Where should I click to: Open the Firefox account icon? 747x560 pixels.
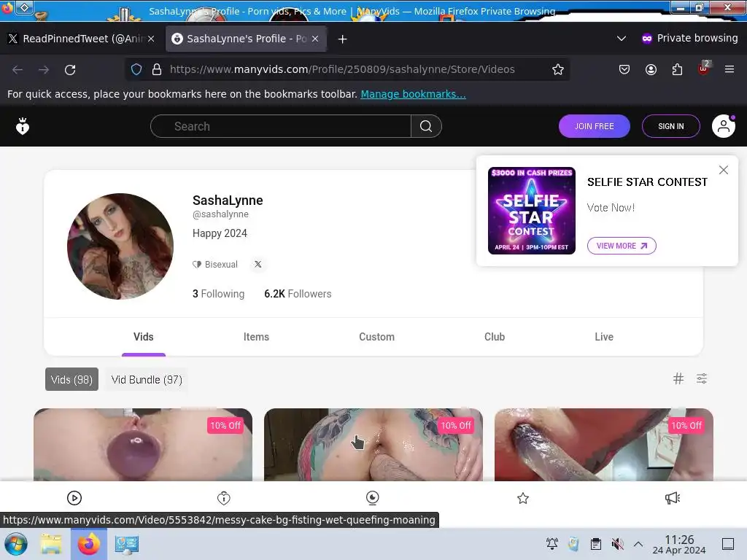pos(651,69)
